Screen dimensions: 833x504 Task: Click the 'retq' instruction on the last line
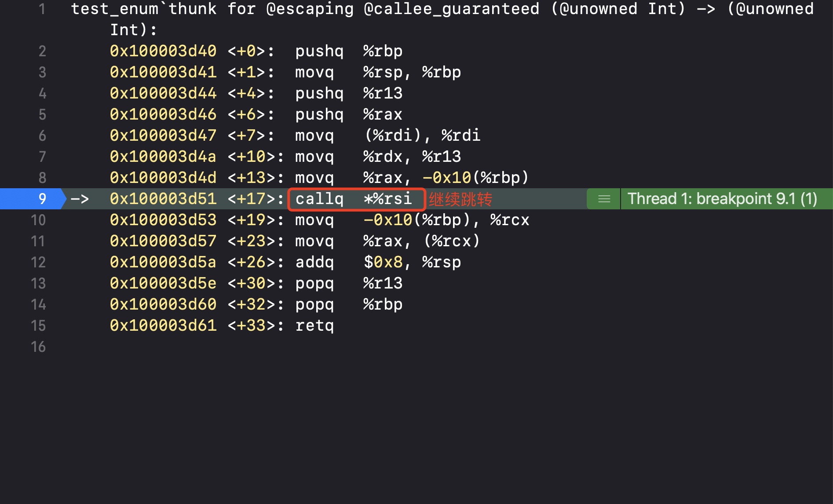point(314,325)
